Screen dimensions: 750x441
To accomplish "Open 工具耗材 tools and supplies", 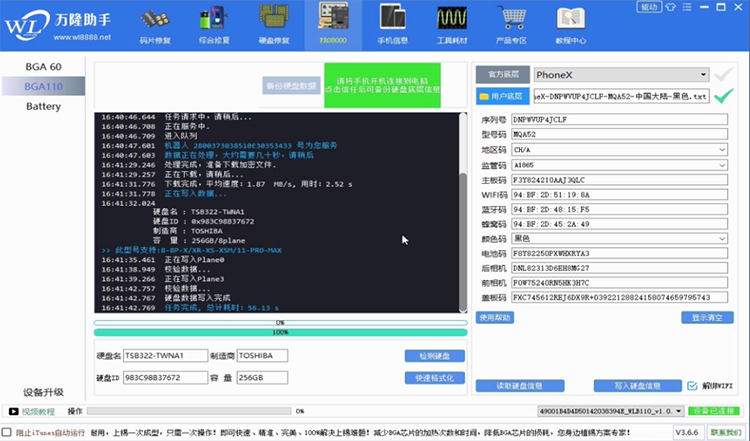I will [x=452, y=25].
